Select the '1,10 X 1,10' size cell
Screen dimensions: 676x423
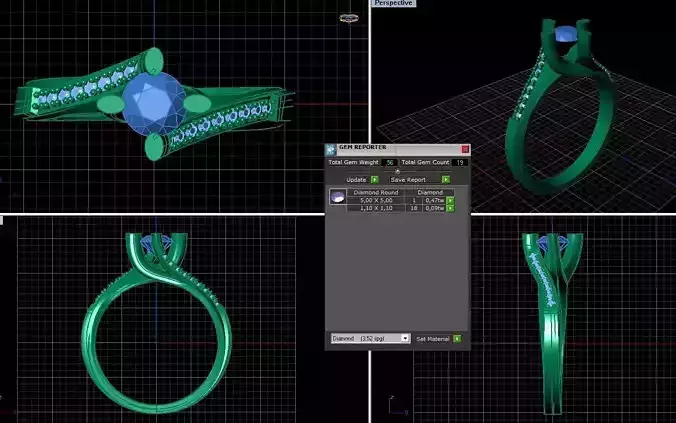tap(376, 208)
